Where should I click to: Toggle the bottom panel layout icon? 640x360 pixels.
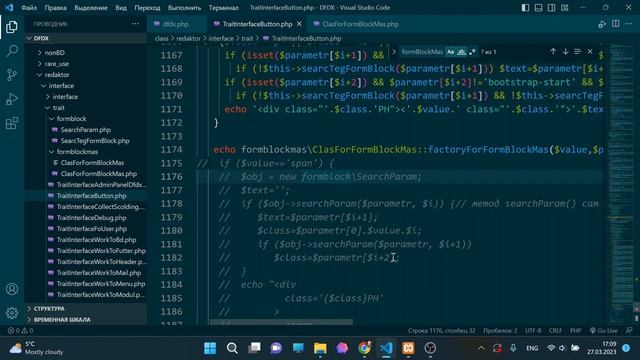[x=538, y=8]
